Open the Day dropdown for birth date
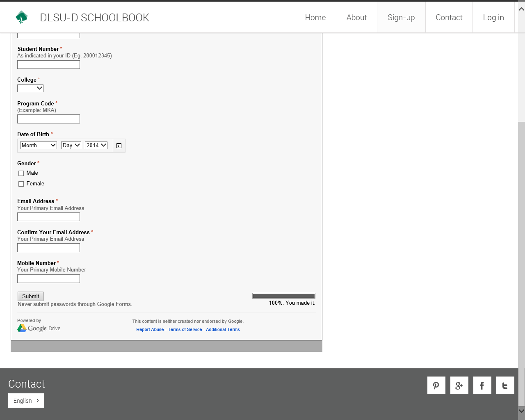The image size is (525, 420). (71, 145)
